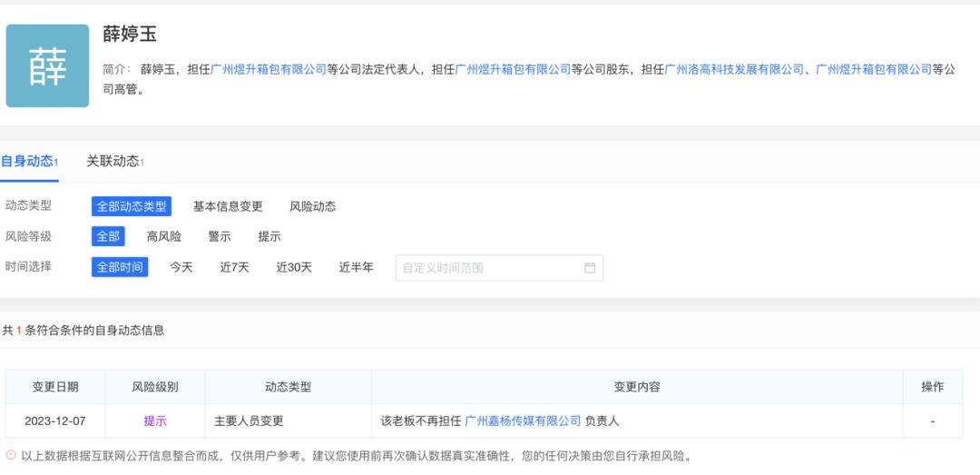The height and width of the screenshot is (475, 980).
Task: Click the 时间选择 filter row label
Action: (28, 267)
